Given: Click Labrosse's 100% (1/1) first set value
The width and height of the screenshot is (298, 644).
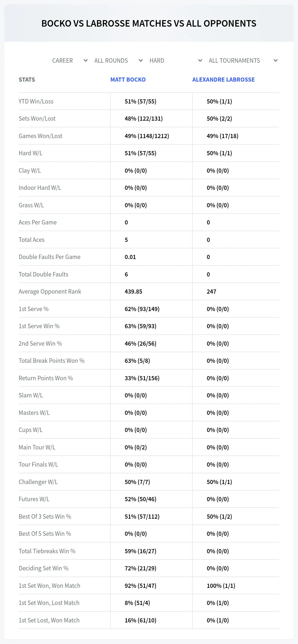Looking at the screenshot, I should coord(221,586).
